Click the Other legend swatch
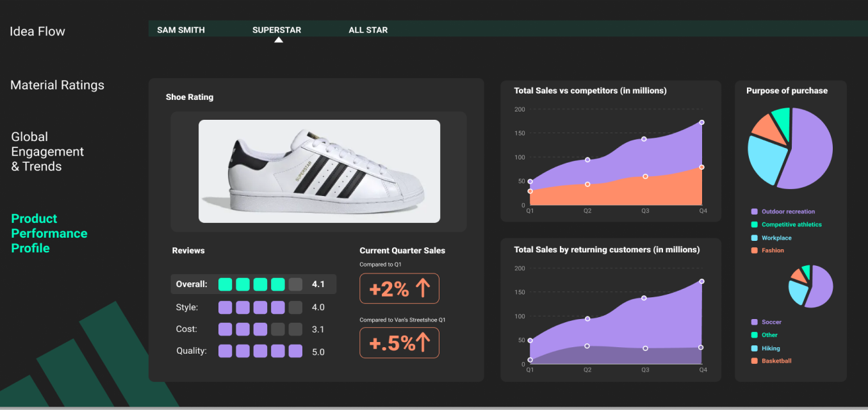 coord(755,335)
